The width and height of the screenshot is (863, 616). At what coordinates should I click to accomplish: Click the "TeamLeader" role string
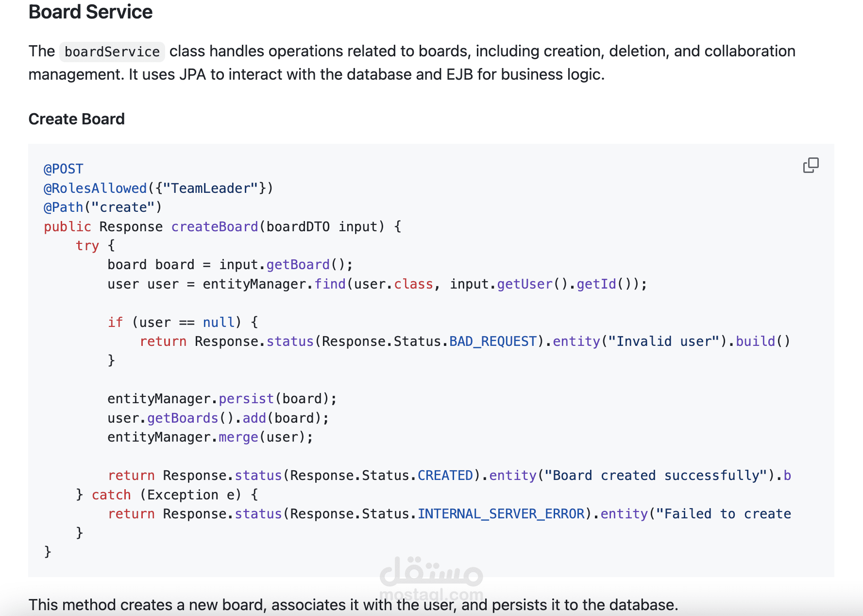[211, 188]
